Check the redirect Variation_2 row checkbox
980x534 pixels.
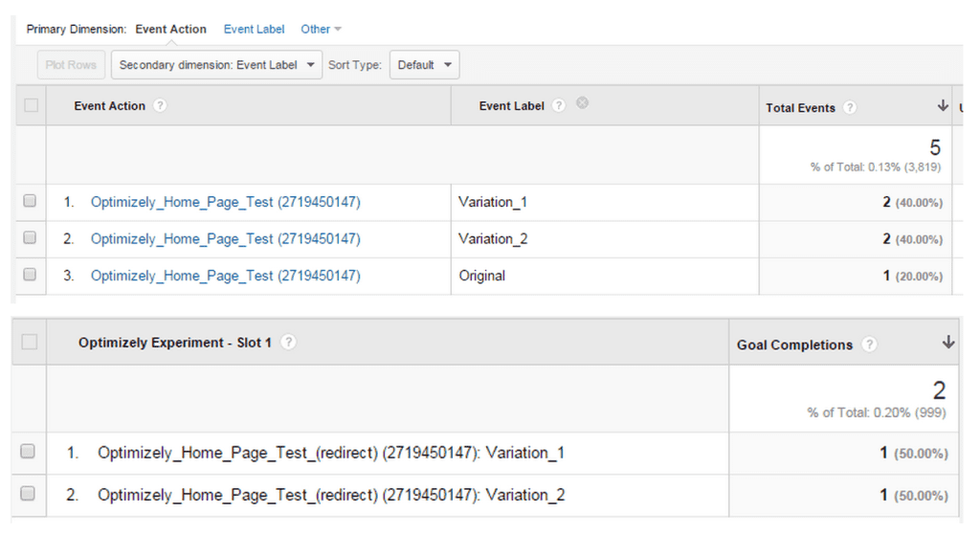tap(28, 494)
